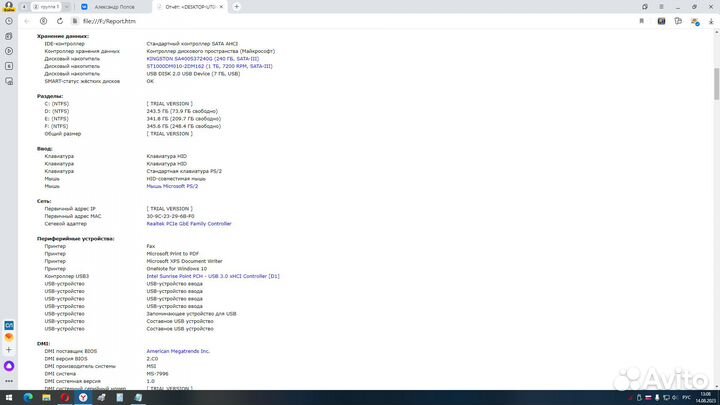Image resolution: width=720 pixels, height=405 pixels.
Task: Click the plus icon in the left sidebar
Action: click(x=9, y=351)
